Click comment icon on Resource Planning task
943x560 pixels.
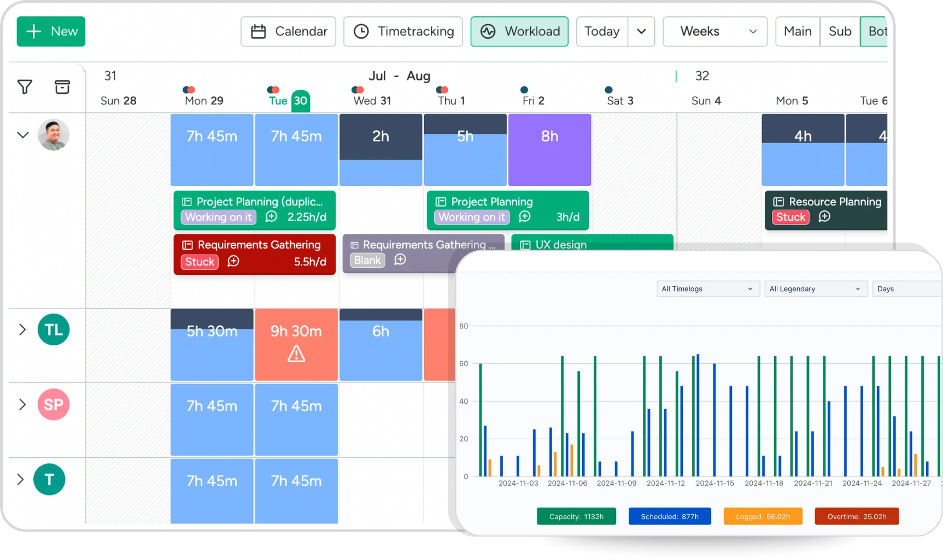pyautogui.click(x=824, y=217)
